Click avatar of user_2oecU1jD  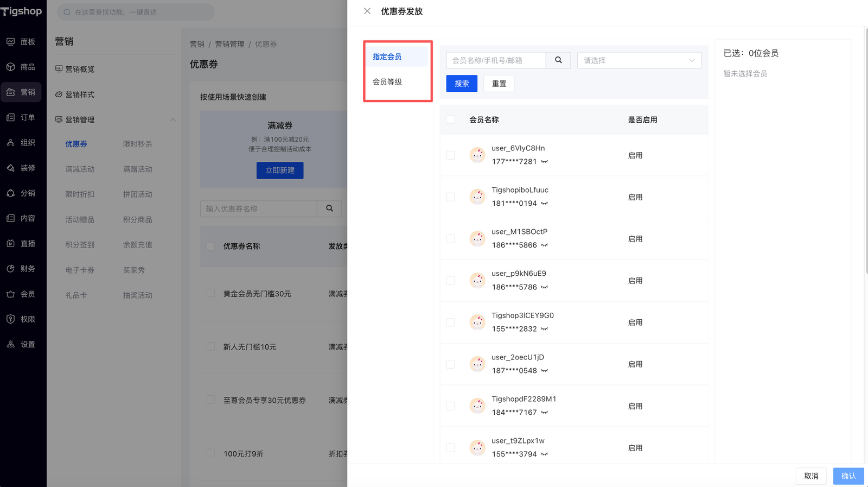point(477,364)
